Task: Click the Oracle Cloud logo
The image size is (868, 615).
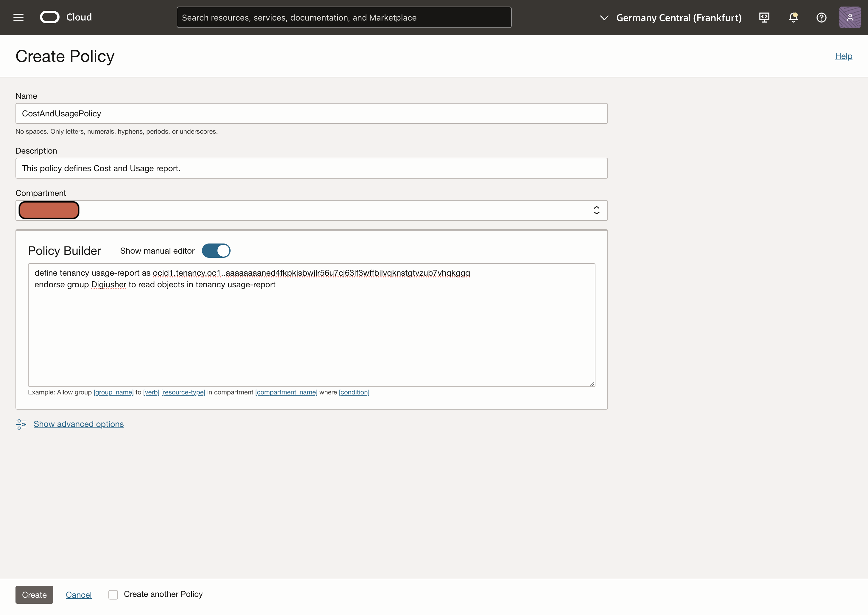Action: tap(50, 18)
